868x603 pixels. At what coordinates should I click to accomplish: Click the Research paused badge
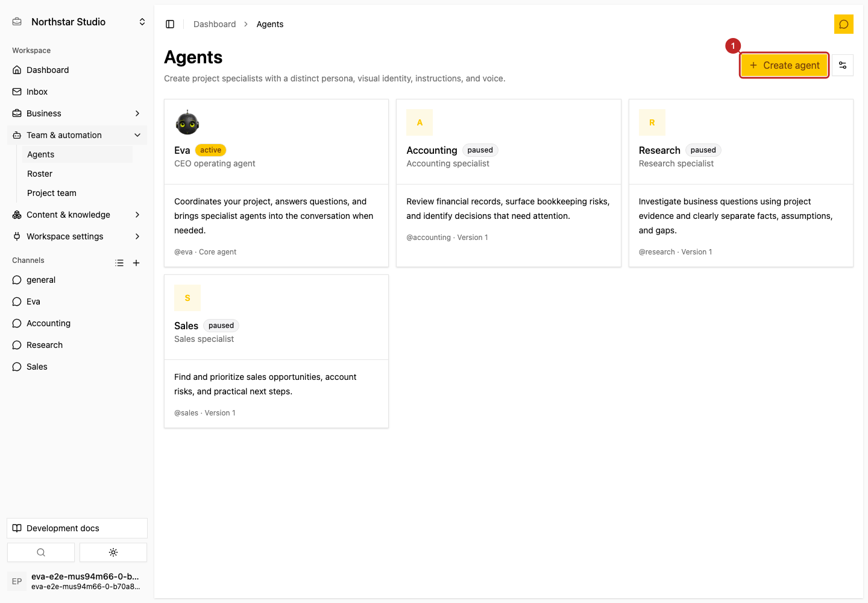[x=703, y=150]
